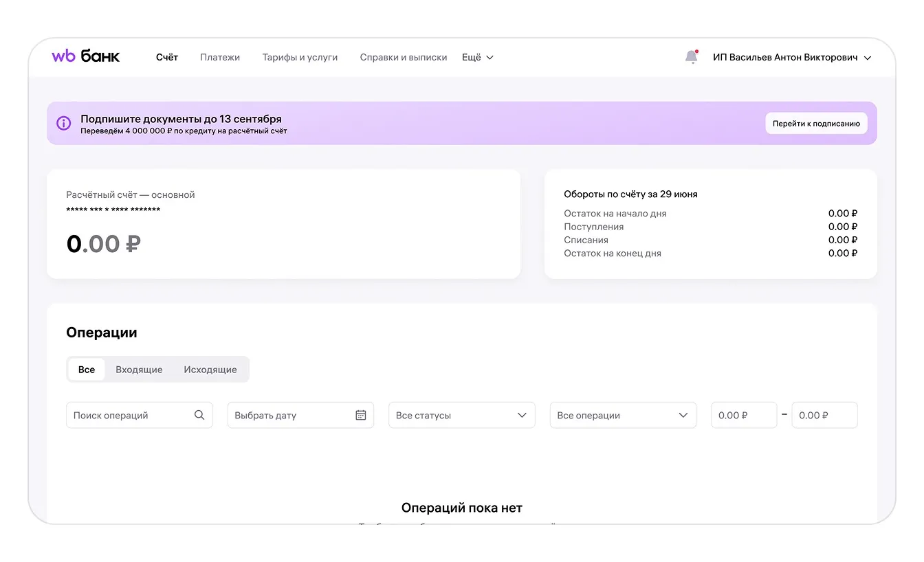Open Справки и выписки page

[404, 58]
